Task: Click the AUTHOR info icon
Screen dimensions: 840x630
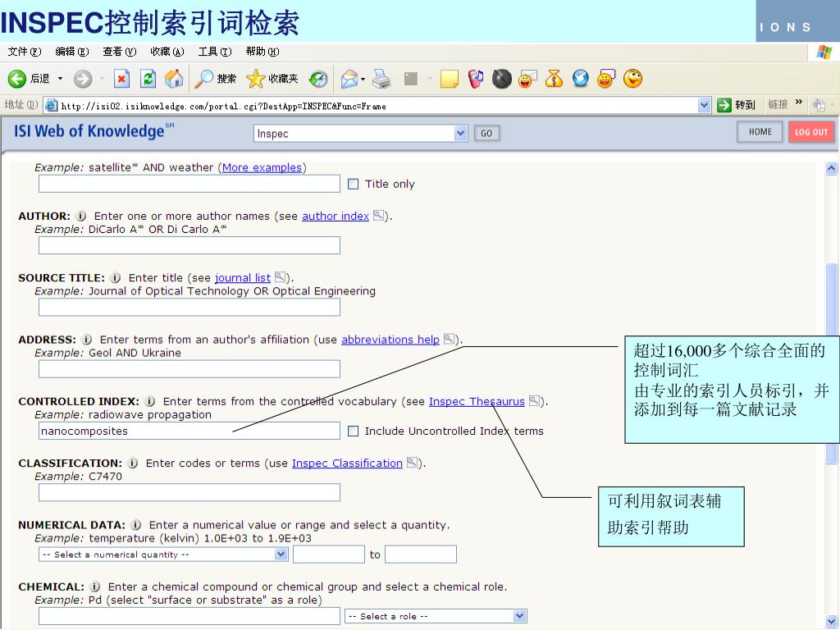Action: point(81,216)
